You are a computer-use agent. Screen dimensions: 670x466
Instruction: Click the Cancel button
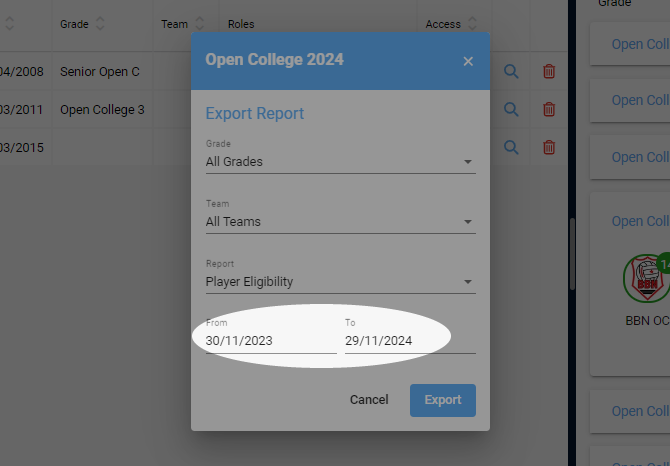coord(369,400)
